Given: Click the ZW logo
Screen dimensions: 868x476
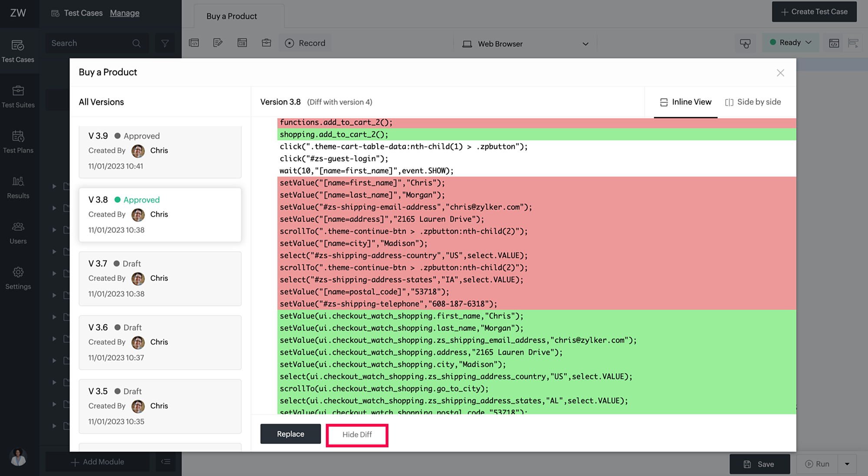Looking at the screenshot, I should tap(18, 13).
